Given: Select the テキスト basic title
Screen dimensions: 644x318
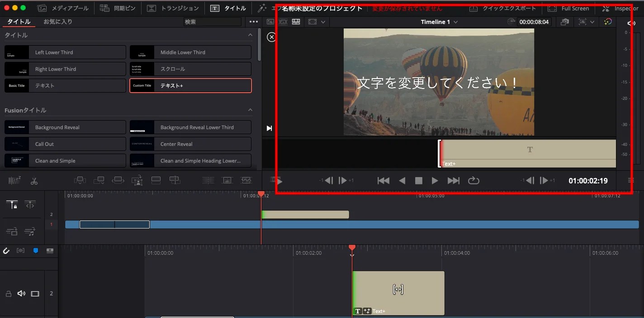Looking at the screenshot, I should coord(65,86).
